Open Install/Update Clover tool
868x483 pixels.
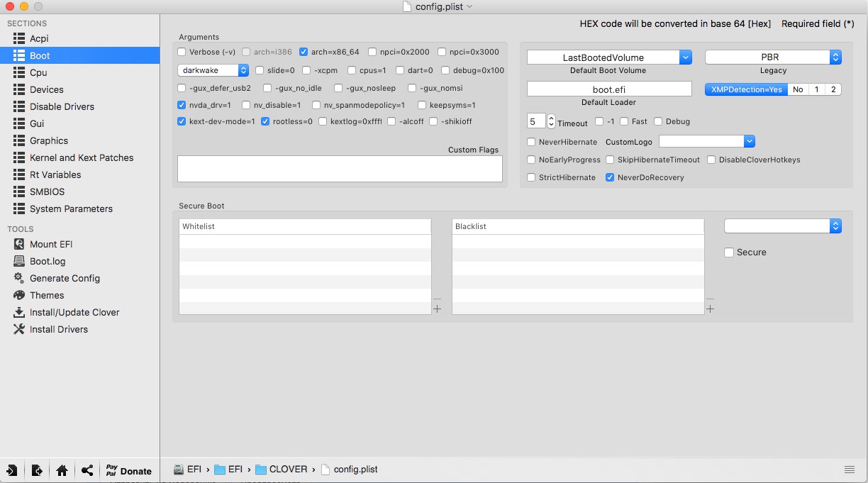click(x=74, y=312)
